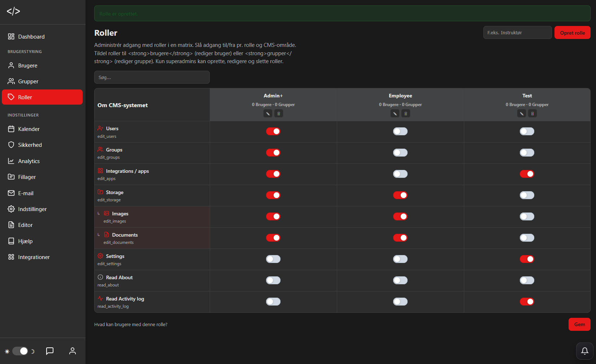Click the Opret rolle button
The height and width of the screenshot is (364, 596).
click(572, 32)
